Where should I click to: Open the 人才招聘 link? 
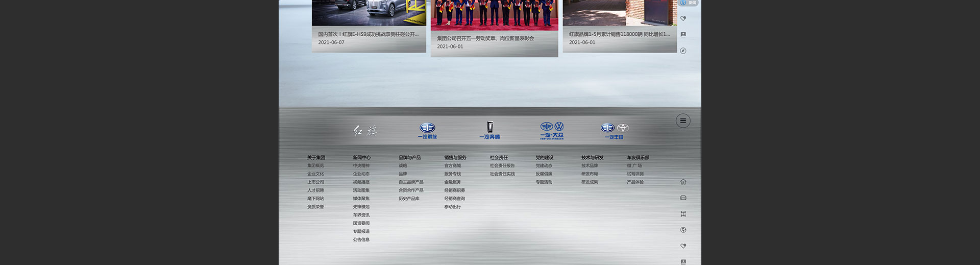315,190
